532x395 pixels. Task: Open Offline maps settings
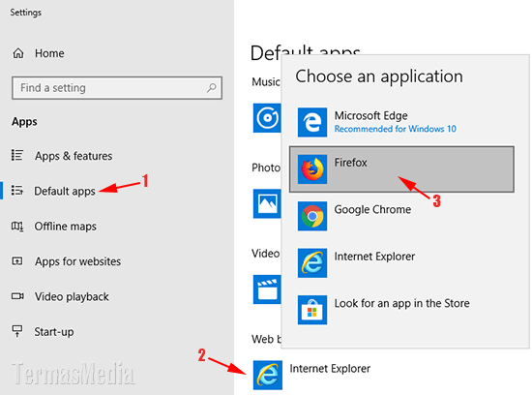[x=65, y=227]
